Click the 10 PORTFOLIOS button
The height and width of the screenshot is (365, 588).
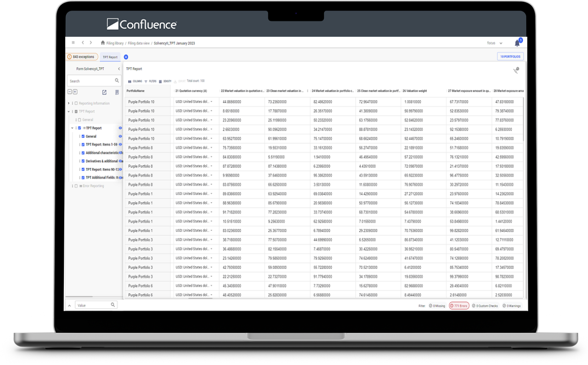[511, 56]
